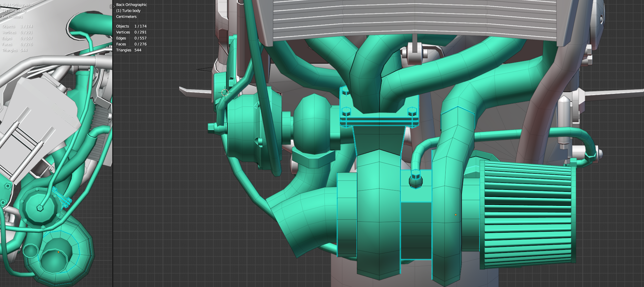The height and width of the screenshot is (287, 644).
Task: Click "(1) Turbo body" in Back Orthographic viewport
Action: click(128, 11)
